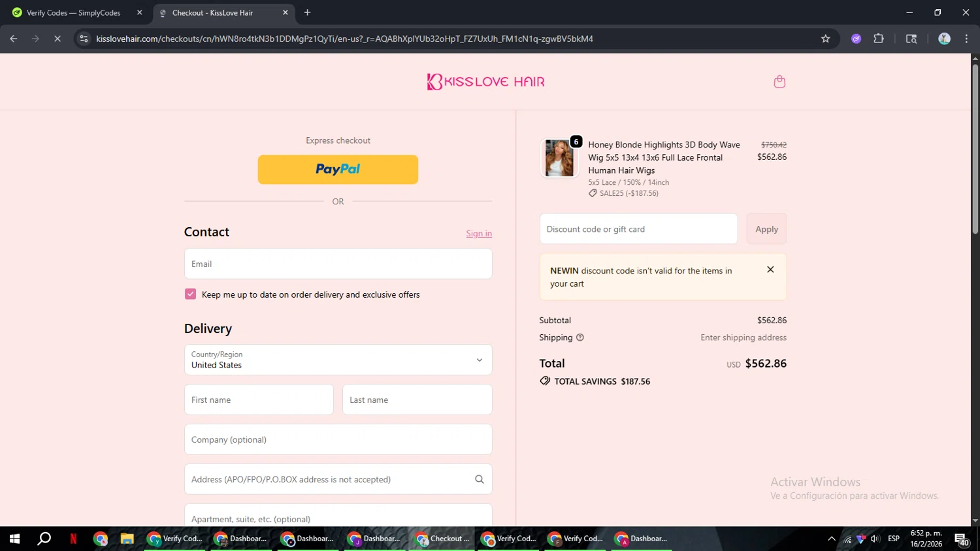Focus the Last name field

(417, 400)
